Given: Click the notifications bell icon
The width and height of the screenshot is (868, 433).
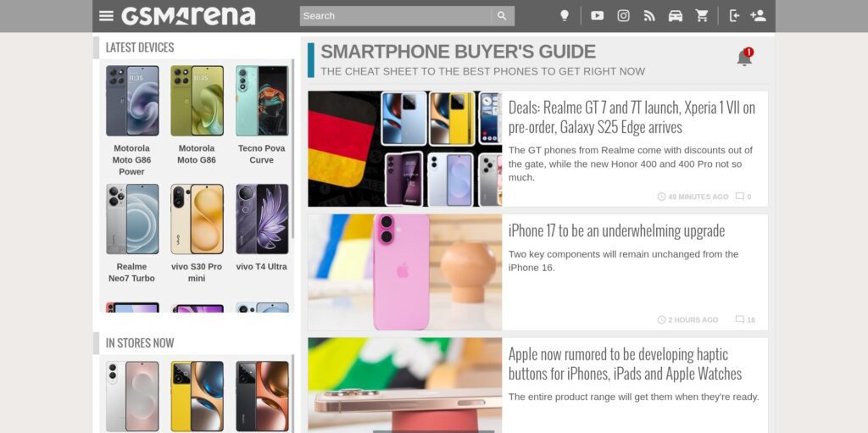Looking at the screenshot, I should [744, 57].
